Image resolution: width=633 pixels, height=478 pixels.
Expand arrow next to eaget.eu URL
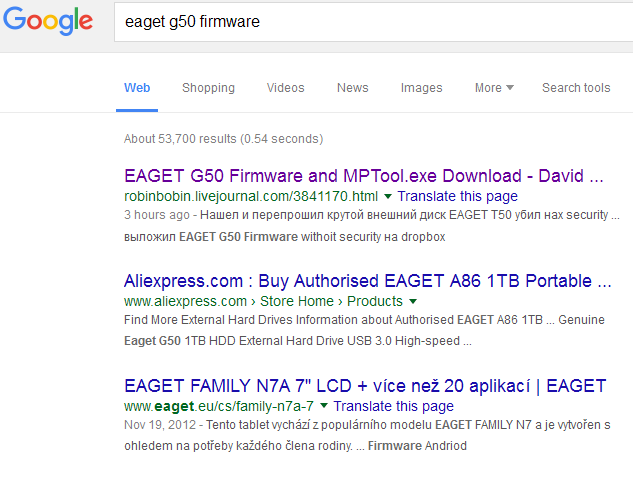pos(324,406)
